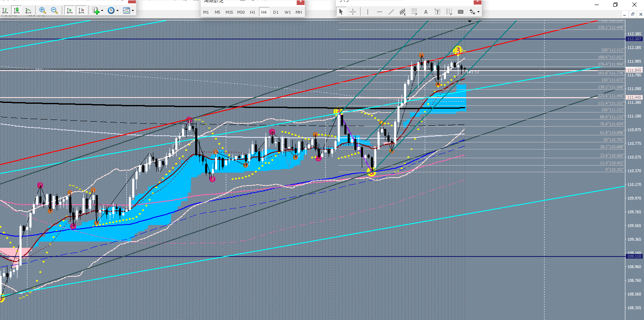The height and width of the screenshot is (320, 644).
Task: Switch chart to line chart mode
Action: click(28, 10)
